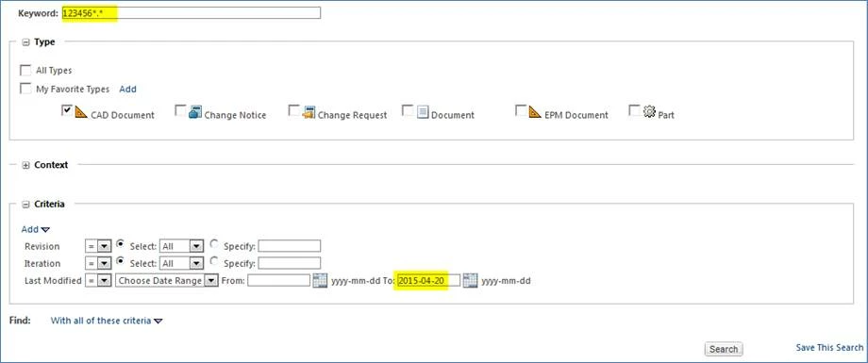
Task: Open the Revision Select All dropdown
Action: click(181, 246)
